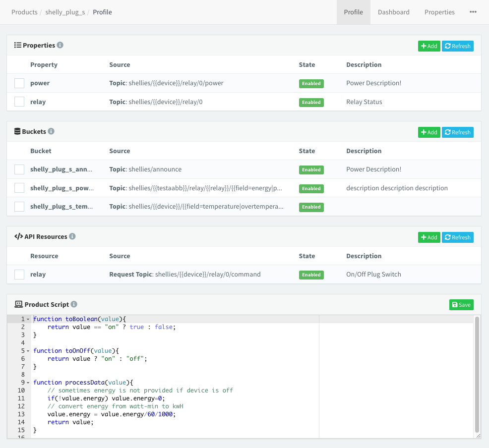Select the shelly_plug_s_ann bucket checkbox
The width and height of the screenshot is (489, 448).
click(19, 169)
